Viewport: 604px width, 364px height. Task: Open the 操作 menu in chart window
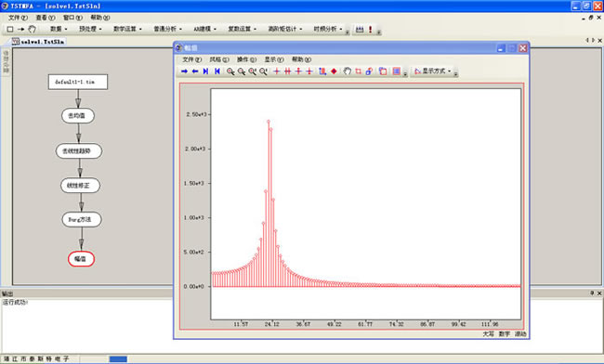tap(246, 59)
